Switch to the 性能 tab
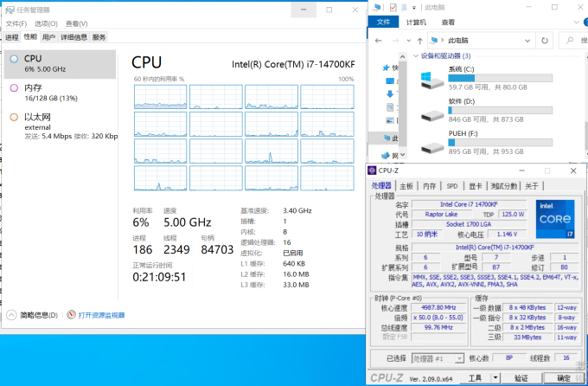Screen dimensions: 588x386 coord(30,36)
